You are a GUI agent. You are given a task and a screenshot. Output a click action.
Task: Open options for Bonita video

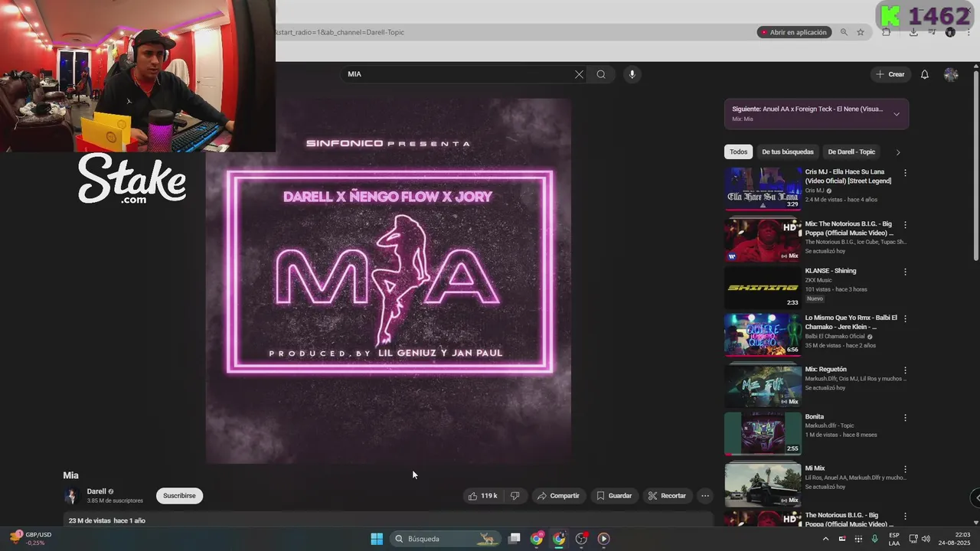click(905, 418)
